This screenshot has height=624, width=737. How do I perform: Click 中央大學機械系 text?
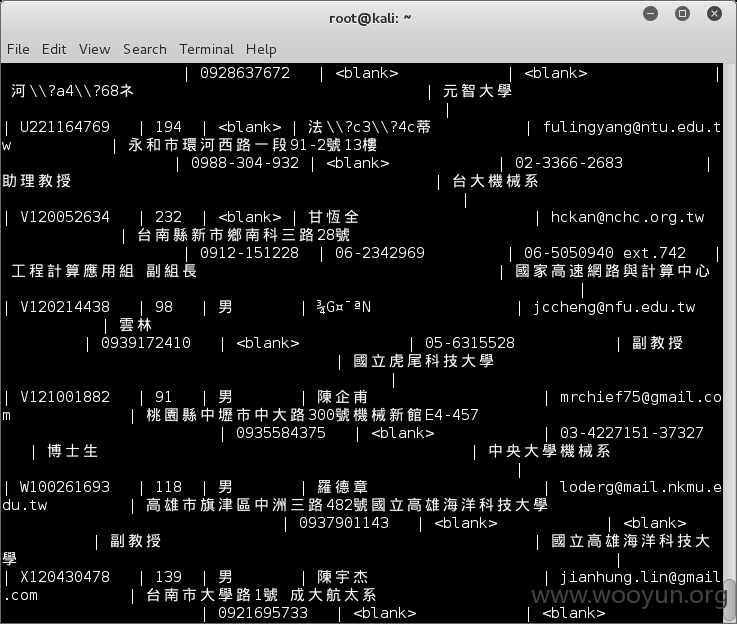tap(549, 451)
